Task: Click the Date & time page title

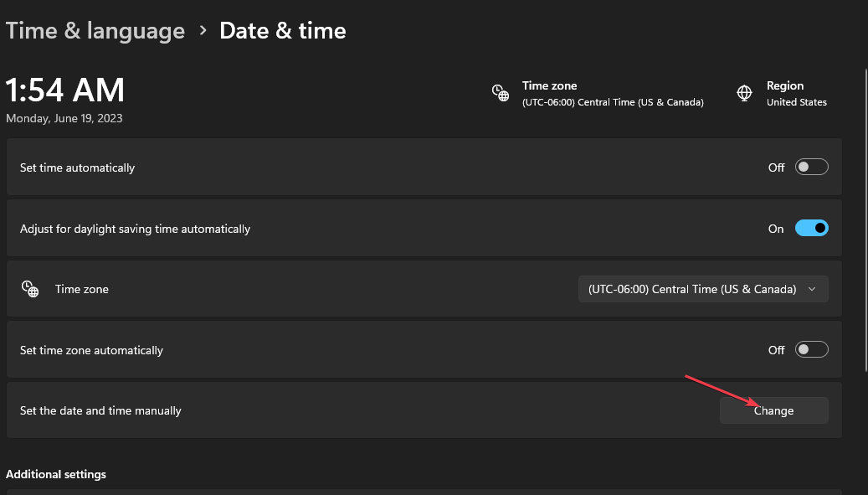Action: (x=283, y=30)
